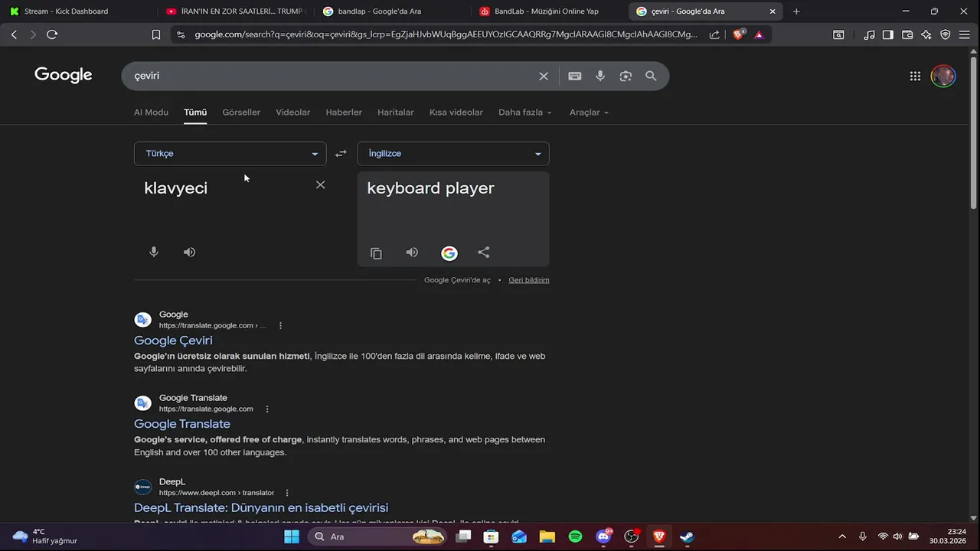Switch to Videolar tab
This screenshot has height=551, width=980.
(293, 112)
